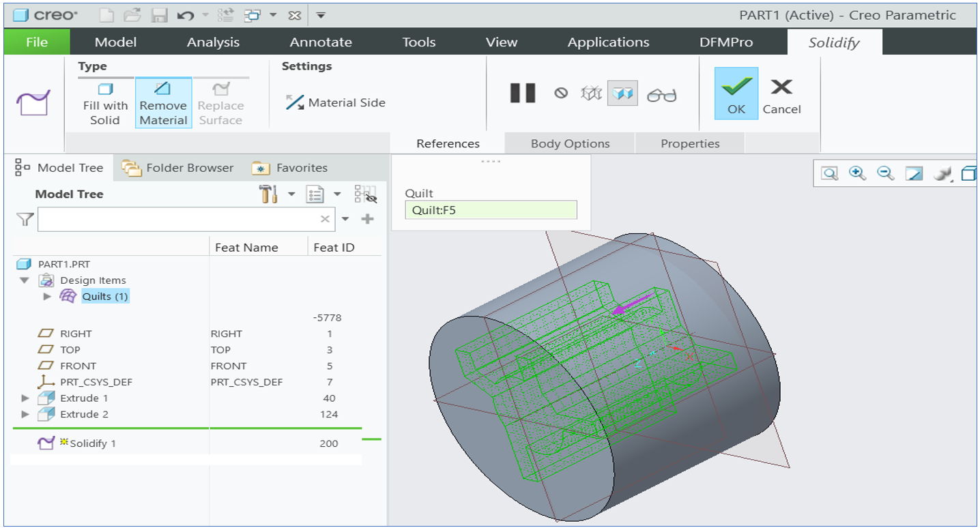980x528 pixels.
Task: Click the Refit zoom icon
Action: point(829,173)
